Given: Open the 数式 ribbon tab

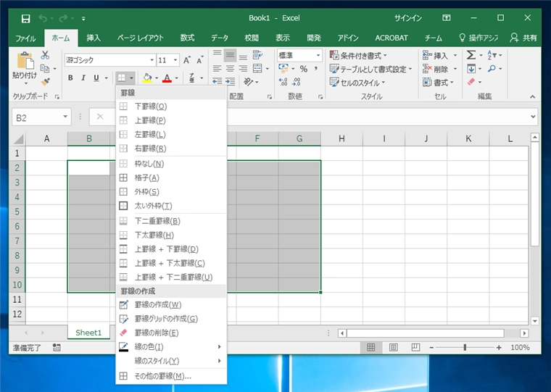Looking at the screenshot, I should click(187, 38).
